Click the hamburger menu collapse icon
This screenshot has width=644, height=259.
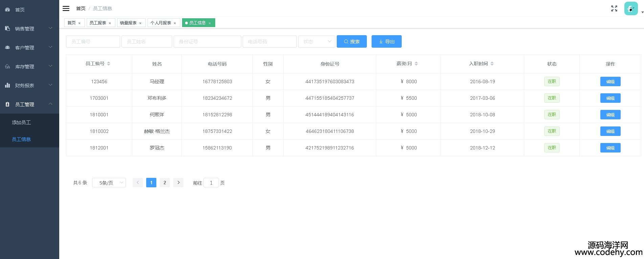tap(66, 8)
